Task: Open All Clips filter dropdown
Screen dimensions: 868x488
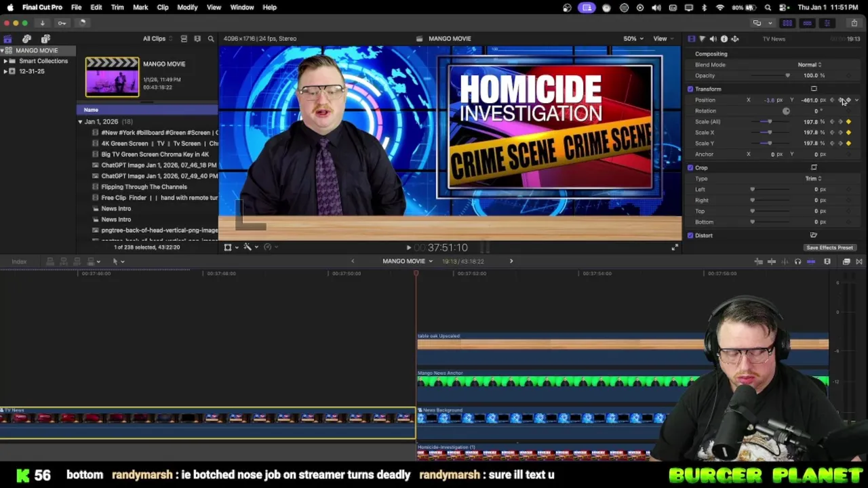Action: 157,39
